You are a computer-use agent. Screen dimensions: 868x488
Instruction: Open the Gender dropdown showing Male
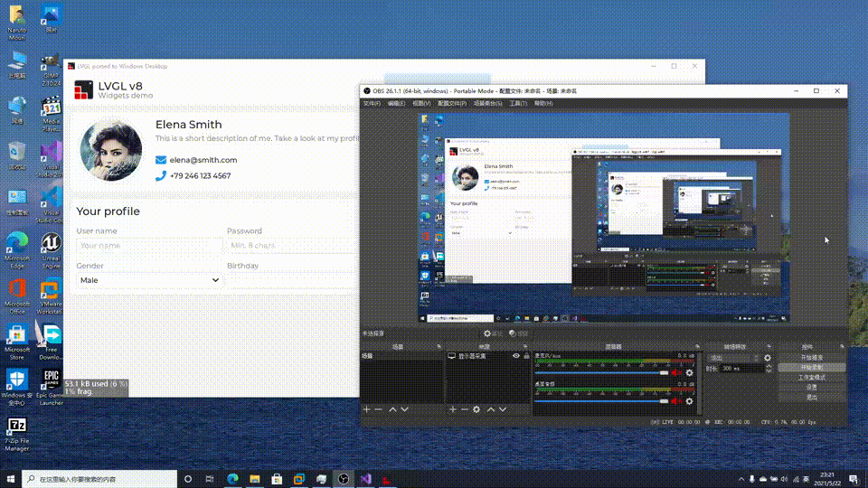[x=149, y=280]
